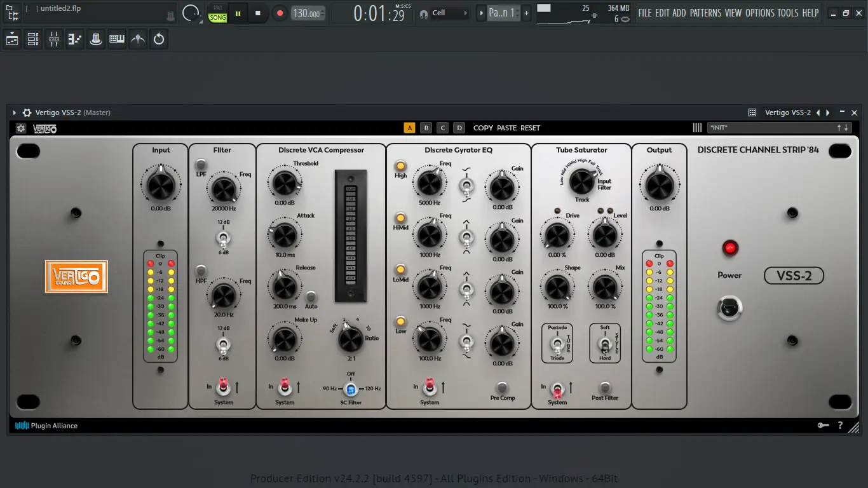Click the Output gain knob
This screenshot has height=488, width=868.
659,186
